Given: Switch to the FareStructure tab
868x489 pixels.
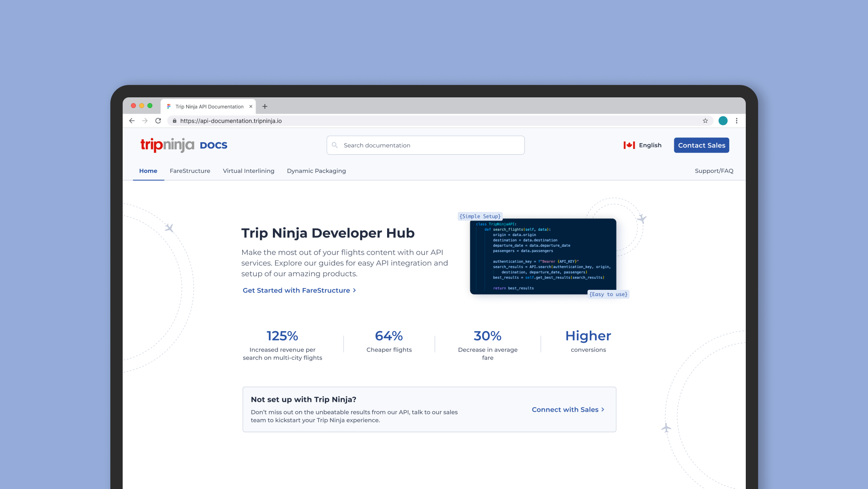Looking at the screenshot, I should 190,171.
